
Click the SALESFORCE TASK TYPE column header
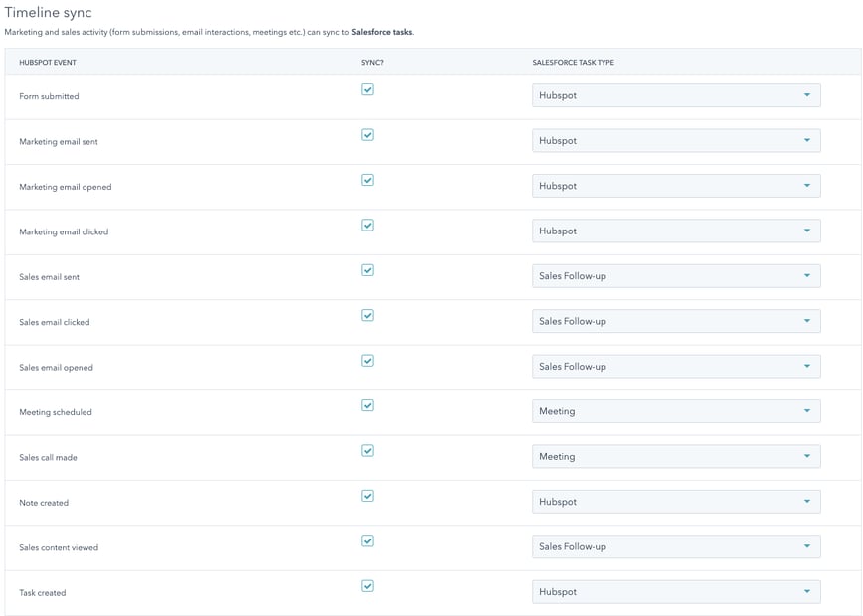pos(573,63)
